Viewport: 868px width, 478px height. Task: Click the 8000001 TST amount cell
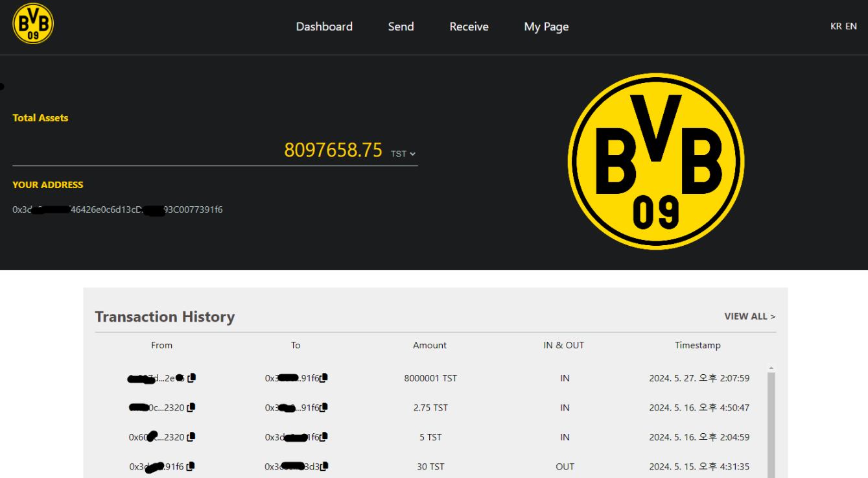[x=430, y=378]
